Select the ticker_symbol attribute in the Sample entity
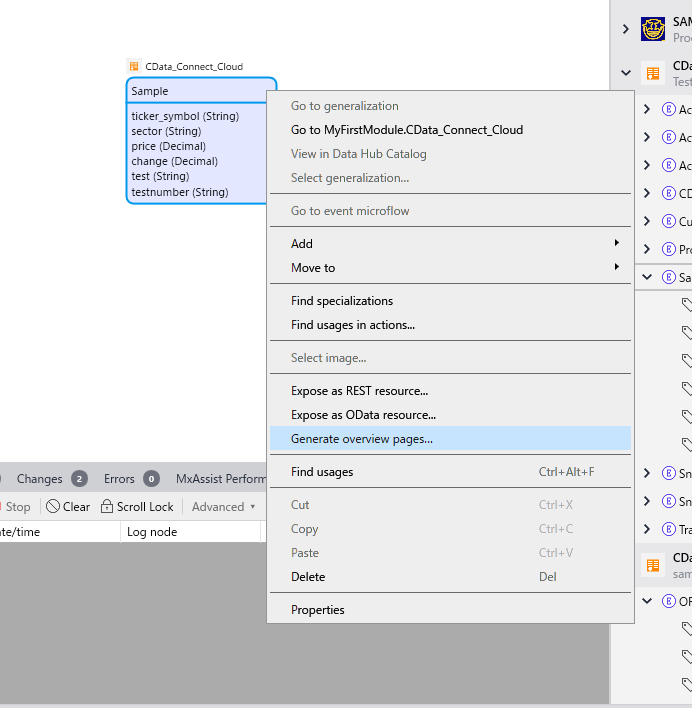 click(185, 116)
